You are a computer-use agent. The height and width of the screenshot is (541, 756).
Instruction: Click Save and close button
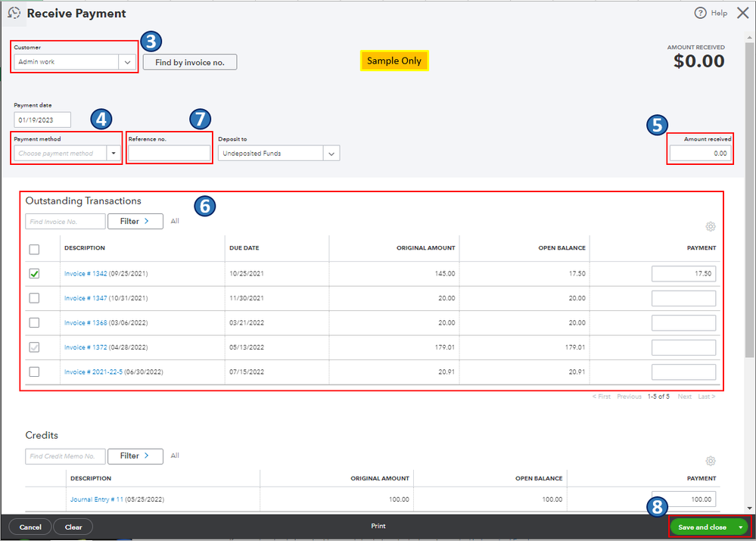pyautogui.click(x=702, y=527)
